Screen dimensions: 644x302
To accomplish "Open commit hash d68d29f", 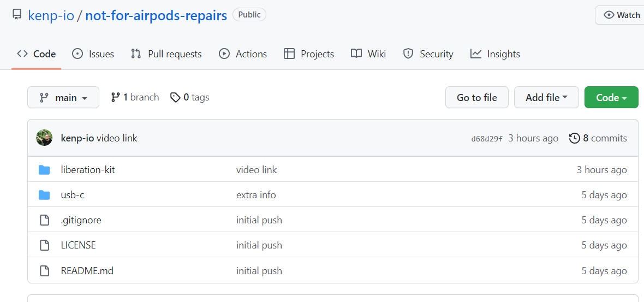I will coord(487,139).
